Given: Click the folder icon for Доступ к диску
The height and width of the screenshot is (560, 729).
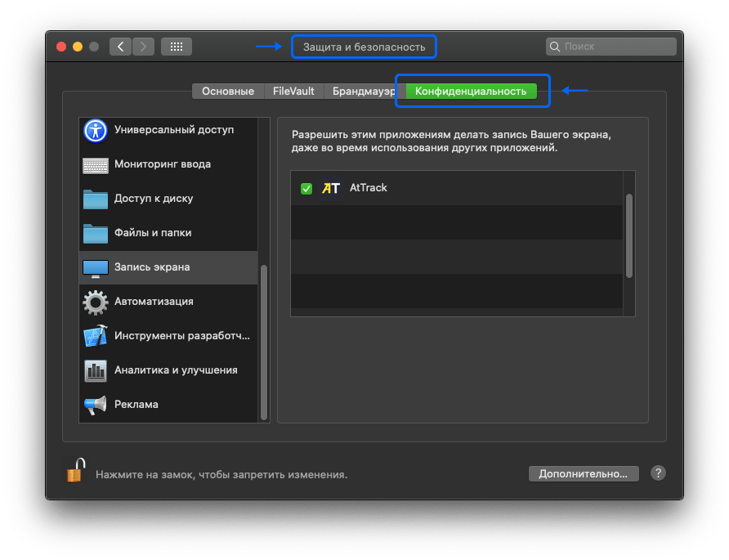Looking at the screenshot, I should pyautogui.click(x=96, y=199).
